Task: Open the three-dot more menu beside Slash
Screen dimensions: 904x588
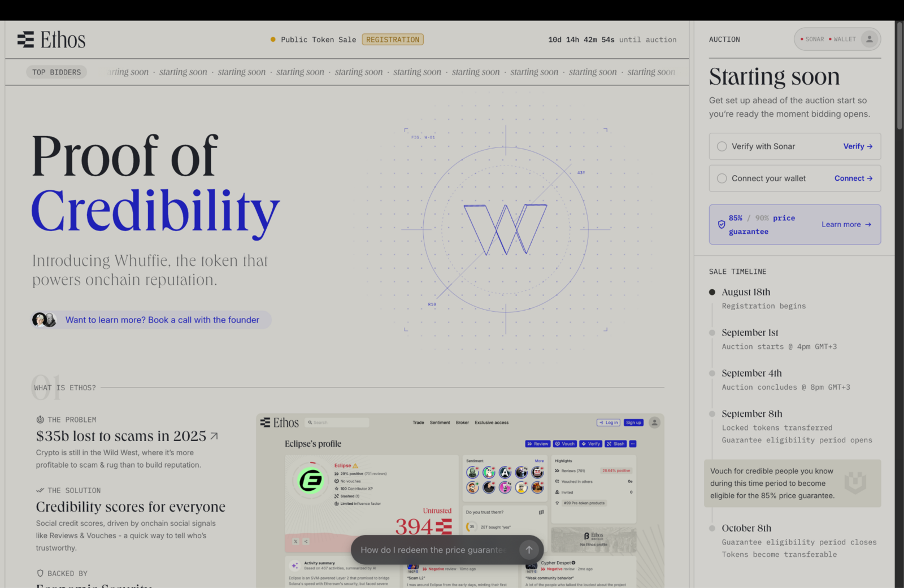Action: coord(633,444)
